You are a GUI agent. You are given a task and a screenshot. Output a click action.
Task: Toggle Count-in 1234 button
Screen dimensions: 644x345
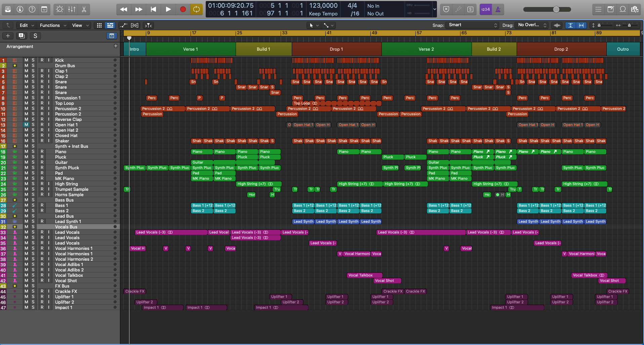click(485, 9)
